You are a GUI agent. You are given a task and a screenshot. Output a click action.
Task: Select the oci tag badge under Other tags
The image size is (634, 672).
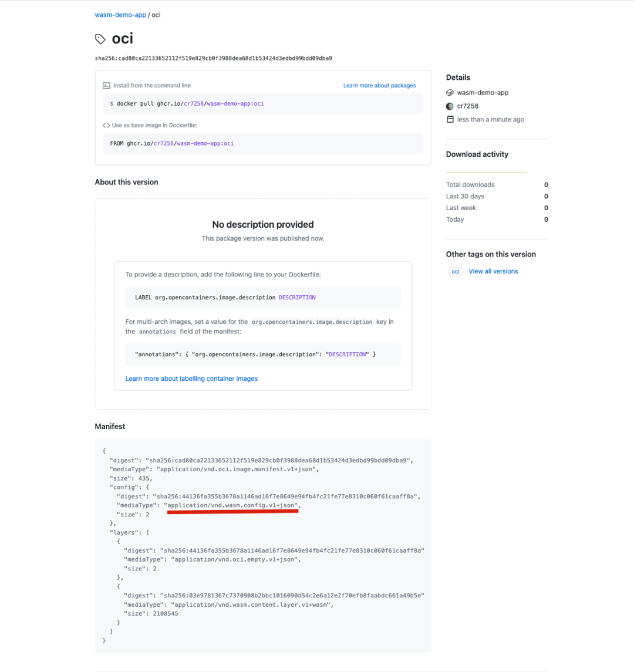455,272
